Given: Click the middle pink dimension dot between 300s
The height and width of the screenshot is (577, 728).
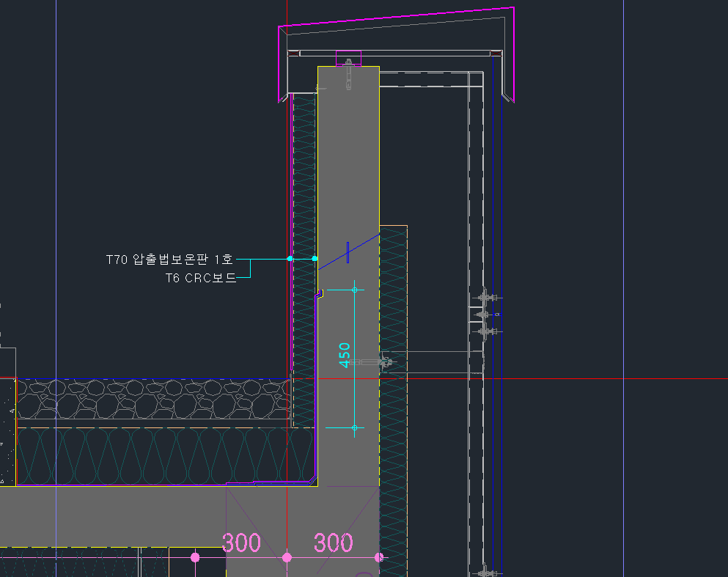Looking at the screenshot, I should pyautogui.click(x=287, y=558).
